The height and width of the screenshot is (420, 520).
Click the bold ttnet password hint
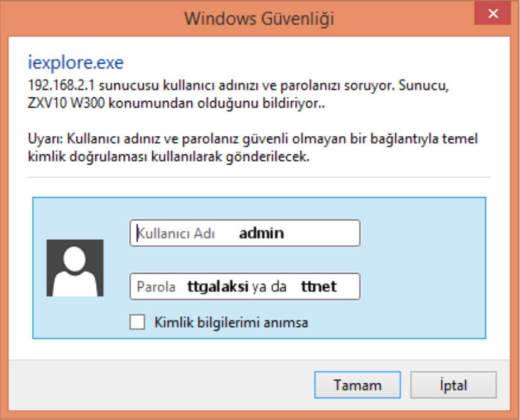pos(319,287)
